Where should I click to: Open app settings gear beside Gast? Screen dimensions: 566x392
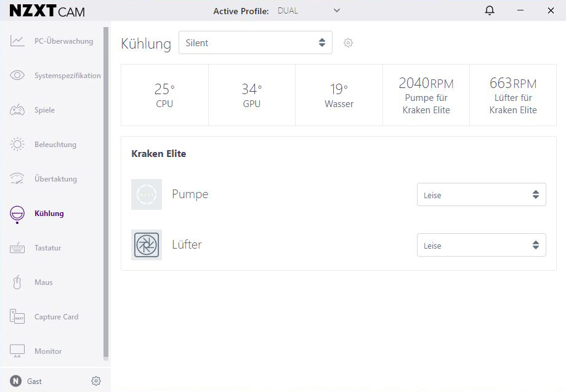coord(96,381)
